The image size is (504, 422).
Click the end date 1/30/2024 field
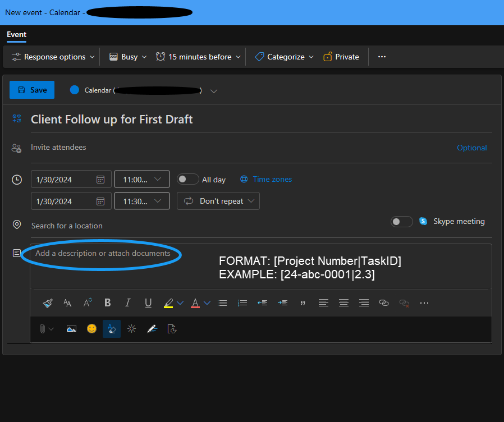tap(71, 201)
